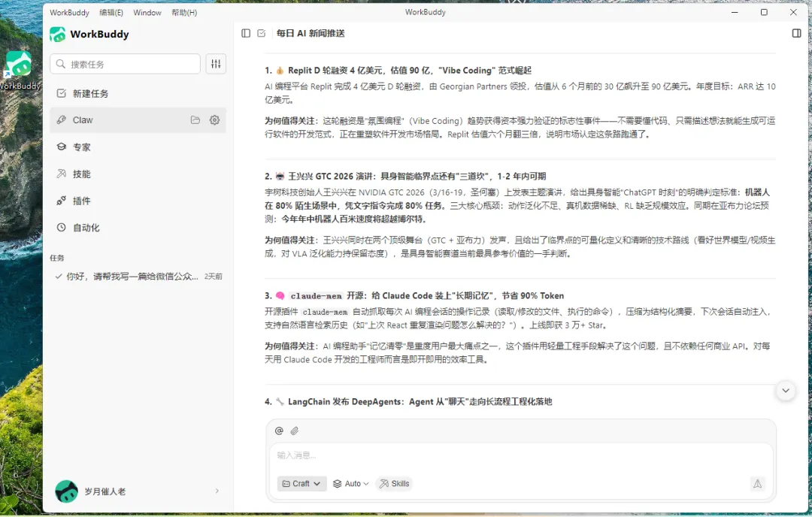Click the checkmark beside the 你好 task

tap(59, 277)
